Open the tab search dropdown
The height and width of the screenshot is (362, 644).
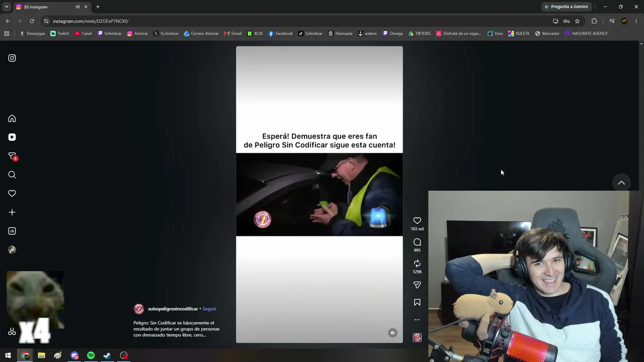tap(7, 7)
